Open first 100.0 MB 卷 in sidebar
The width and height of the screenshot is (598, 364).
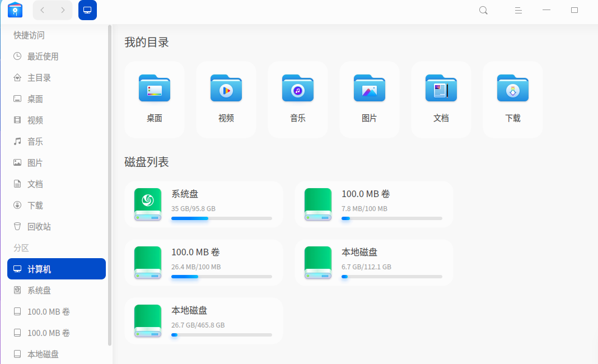point(57,312)
